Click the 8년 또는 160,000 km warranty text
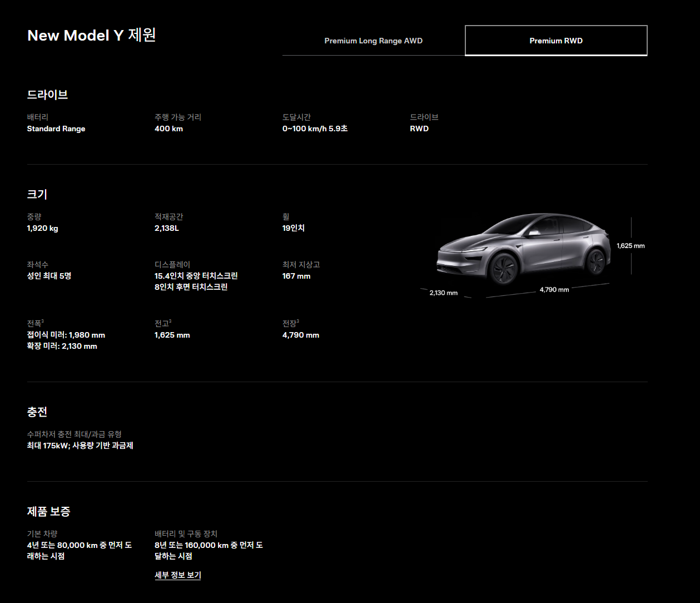700x603 pixels. click(209, 551)
